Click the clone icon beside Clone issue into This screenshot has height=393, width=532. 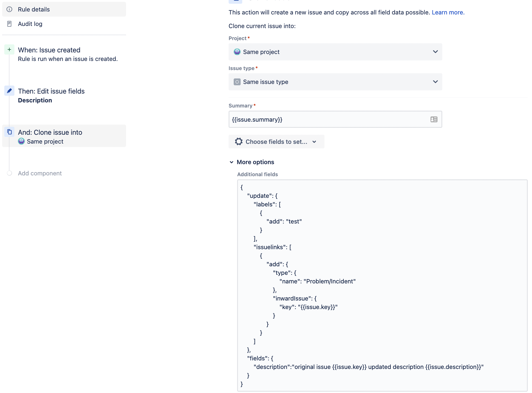click(10, 132)
